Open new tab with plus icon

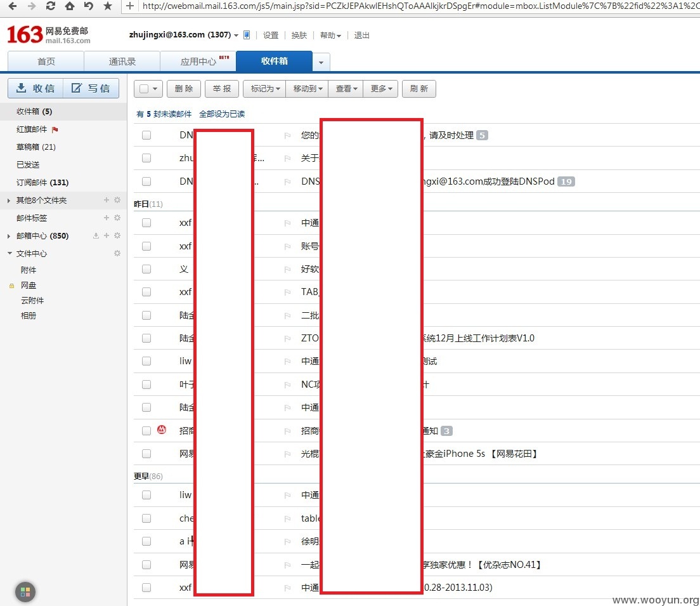click(129, 6)
